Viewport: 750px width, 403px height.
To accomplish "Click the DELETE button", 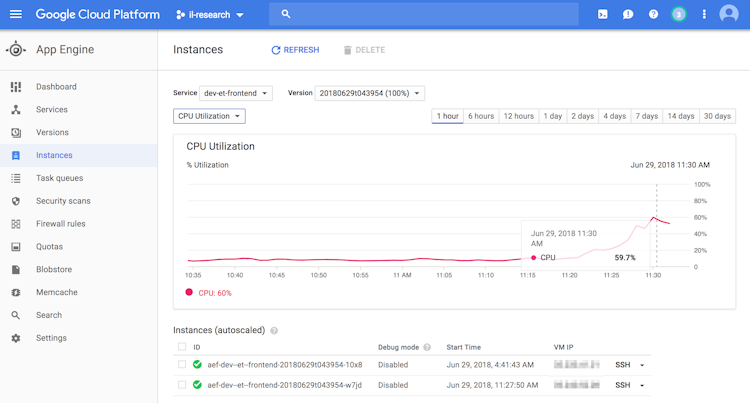I will pos(364,50).
